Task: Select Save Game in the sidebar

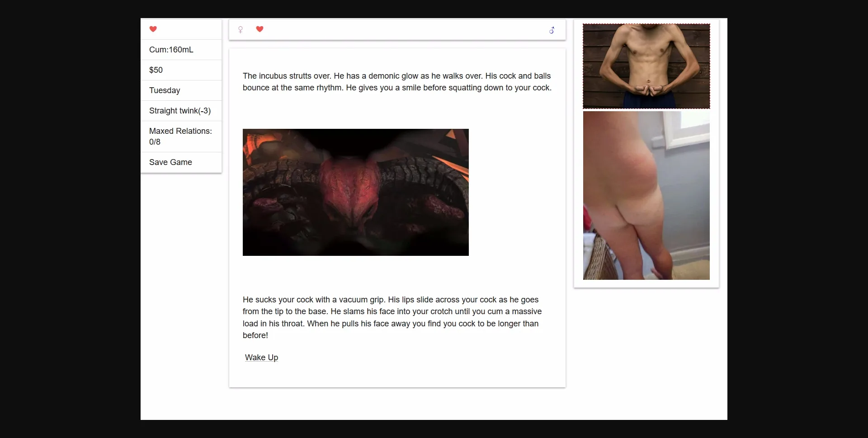Action: click(x=170, y=162)
